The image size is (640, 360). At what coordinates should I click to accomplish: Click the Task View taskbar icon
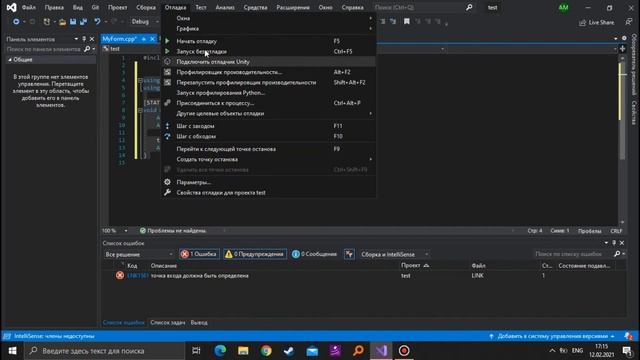coord(196,351)
